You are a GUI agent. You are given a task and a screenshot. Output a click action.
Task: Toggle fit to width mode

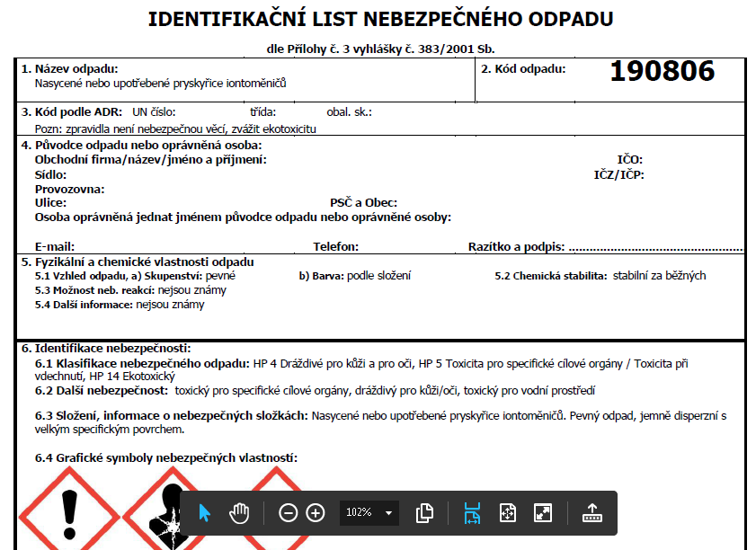472,513
